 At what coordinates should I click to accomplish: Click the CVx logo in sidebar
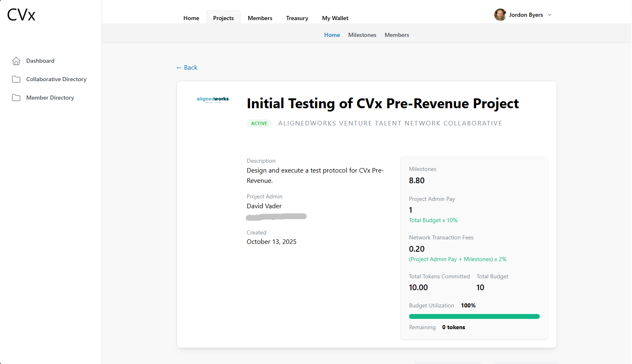tap(21, 15)
